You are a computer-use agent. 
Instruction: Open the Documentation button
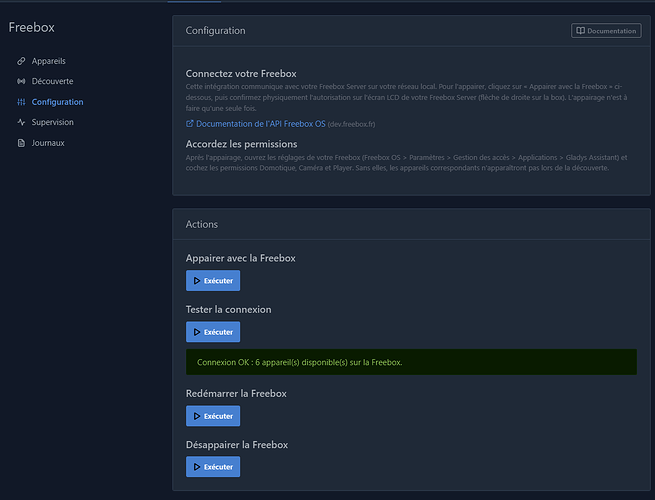pyautogui.click(x=606, y=30)
